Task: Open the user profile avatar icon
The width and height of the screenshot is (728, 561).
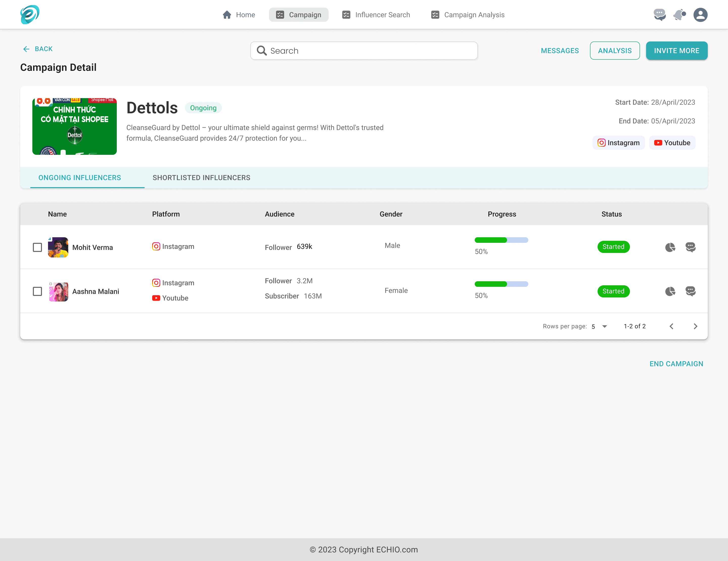Action: (x=700, y=15)
